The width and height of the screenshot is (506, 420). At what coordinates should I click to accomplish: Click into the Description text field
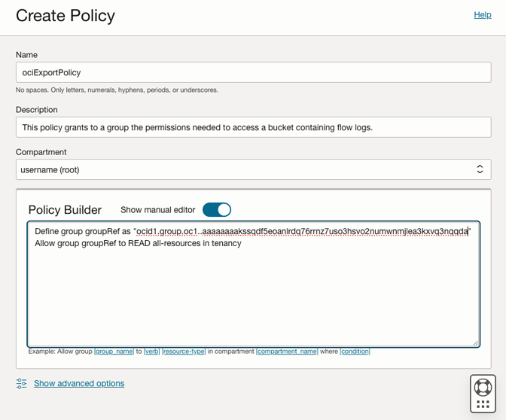coord(253,127)
